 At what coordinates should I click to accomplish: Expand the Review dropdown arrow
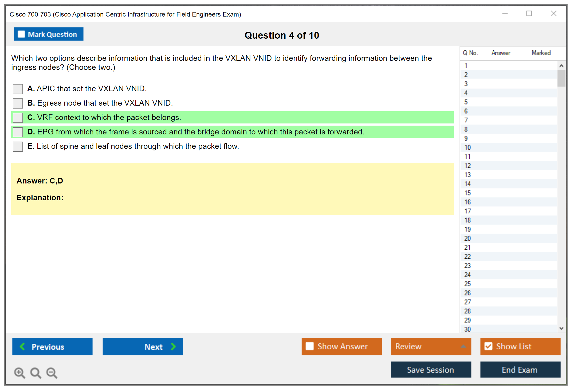(463, 346)
